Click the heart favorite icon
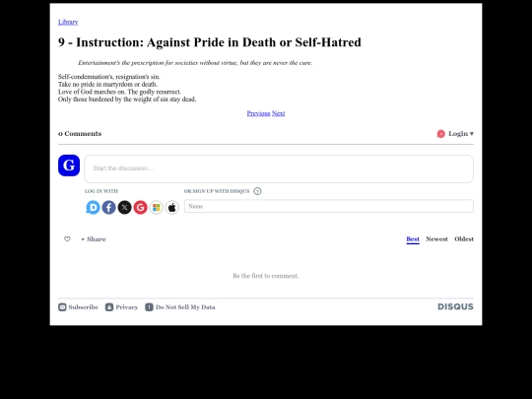The height and width of the screenshot is (399, 532). pos(67,238)
